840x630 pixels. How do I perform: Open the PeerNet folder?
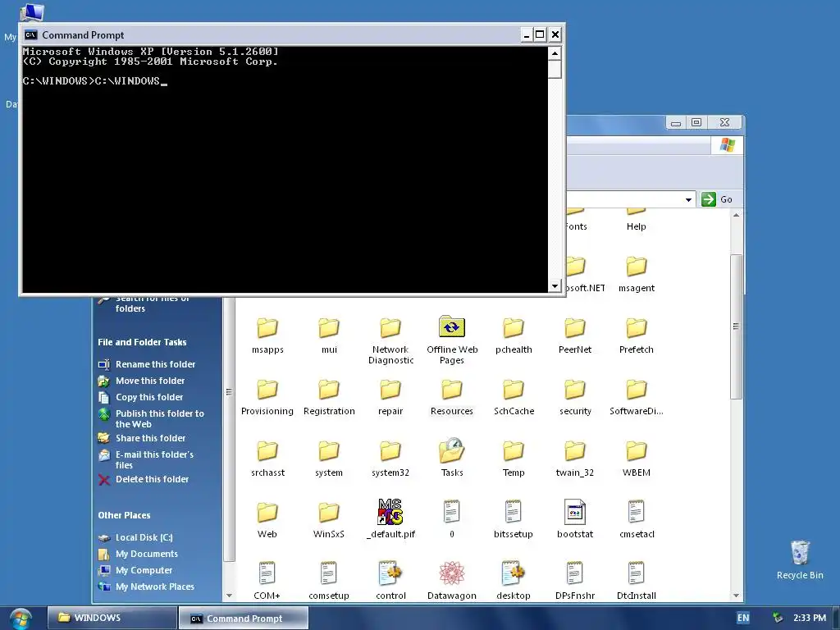(575, 336)
